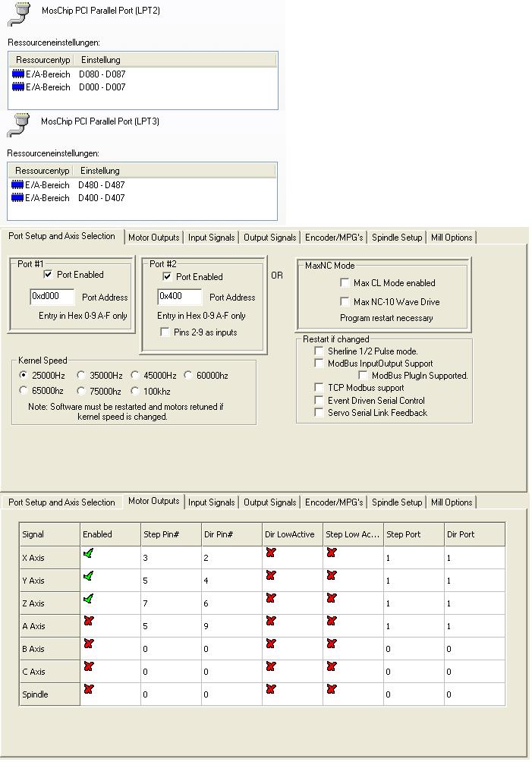Uncheck Port #1 Port Enabled checkbox
532x762 pixels.
coord(48,274)
